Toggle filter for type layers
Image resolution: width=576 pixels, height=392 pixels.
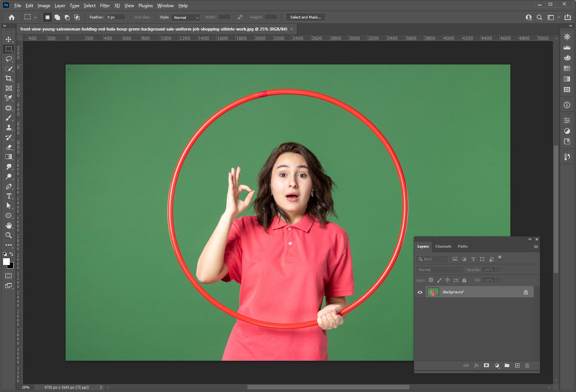click(473, 259)
